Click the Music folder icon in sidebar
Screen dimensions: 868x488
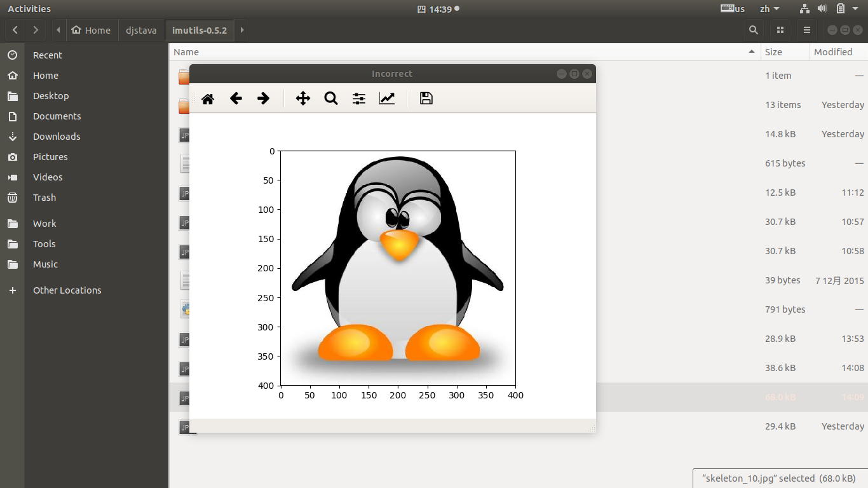click(12, 264)
